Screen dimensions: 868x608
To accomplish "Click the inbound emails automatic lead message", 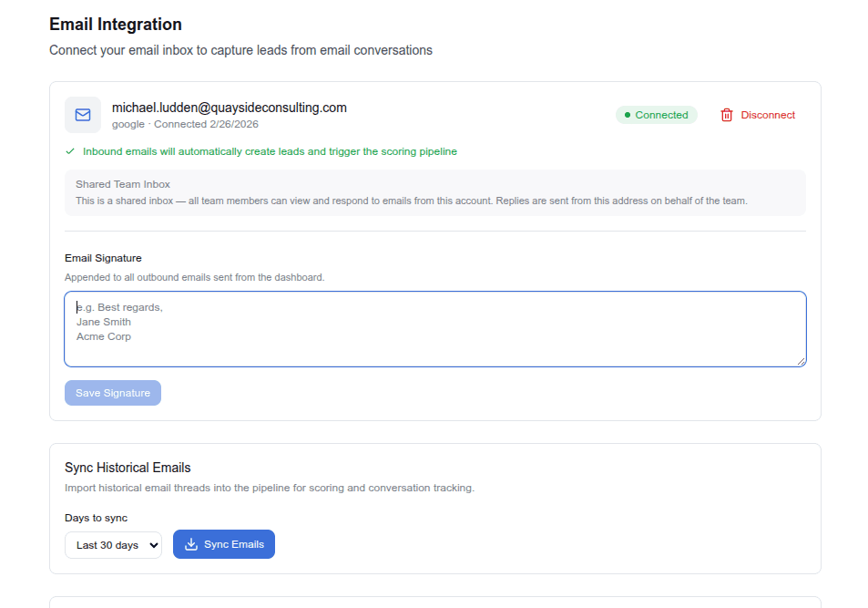I will tap(269, 150).
